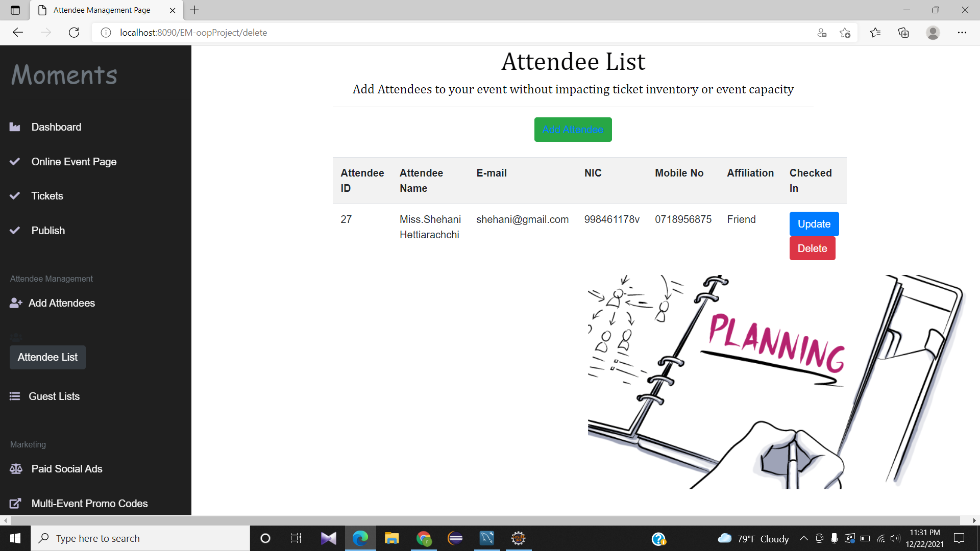The image size is (980, 551).
Task: Click the page refresh icon
Action: [x=73, y=32]
